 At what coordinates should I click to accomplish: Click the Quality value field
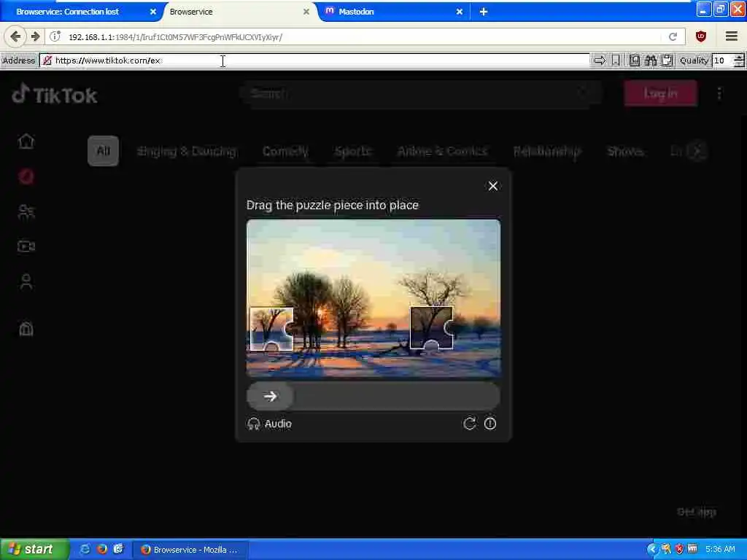pyautogui.click(x=723, y=61)
